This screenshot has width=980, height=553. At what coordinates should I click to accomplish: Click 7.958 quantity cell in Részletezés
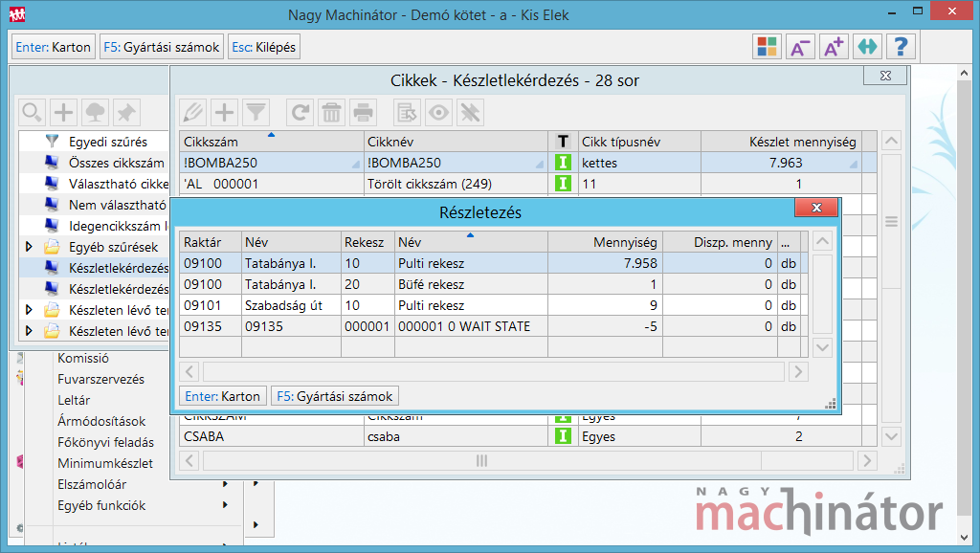pyautogui.click(x=605, y=263)
